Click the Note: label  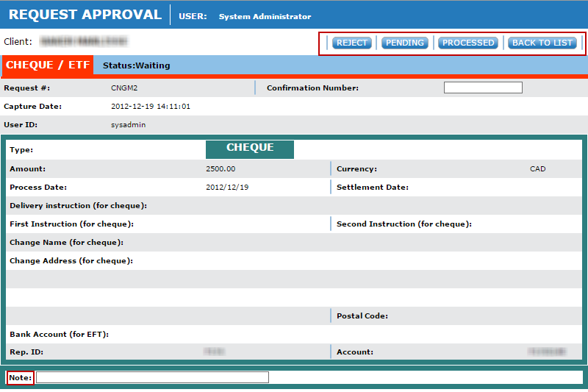tap(21, 377)
